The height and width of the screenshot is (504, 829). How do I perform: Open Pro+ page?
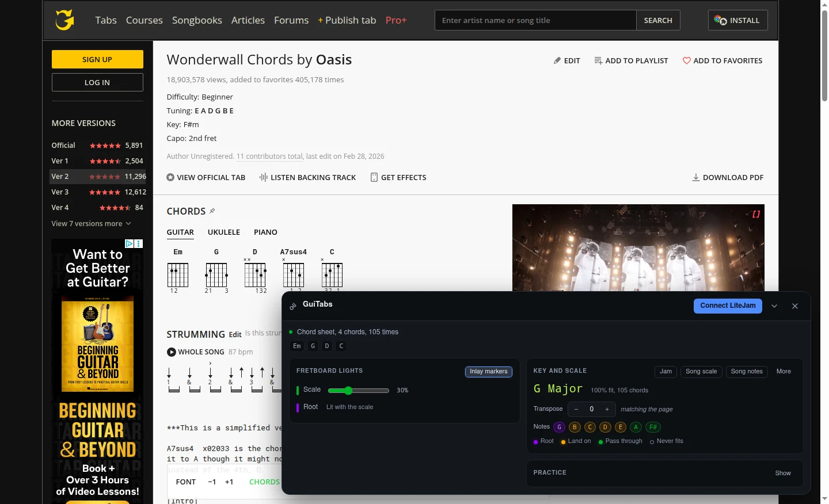pyautogui.click(x=396, y=20)
